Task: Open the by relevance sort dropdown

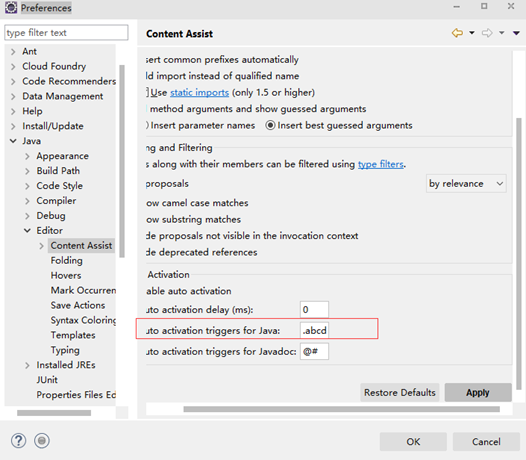Action: click(x=466, y=184)
